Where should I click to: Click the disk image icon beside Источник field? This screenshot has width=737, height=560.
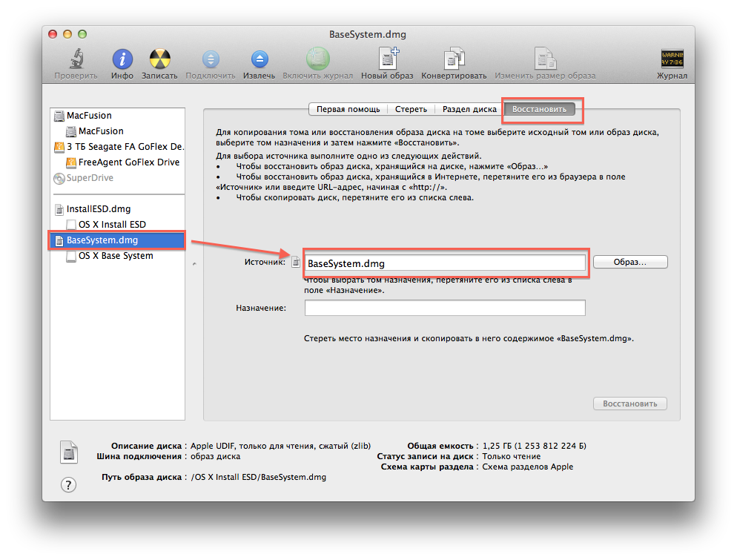296,262
